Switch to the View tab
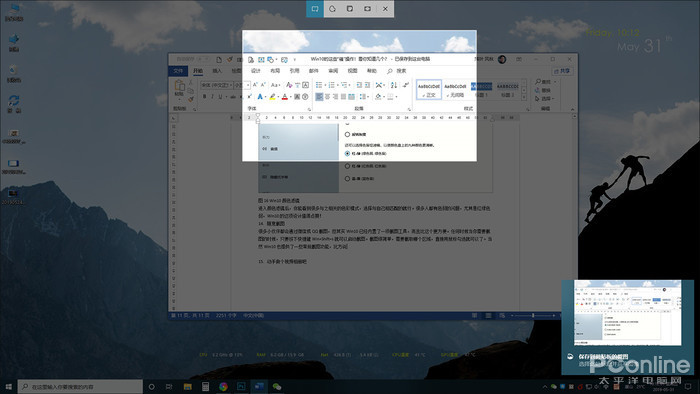 click(353, 71)
